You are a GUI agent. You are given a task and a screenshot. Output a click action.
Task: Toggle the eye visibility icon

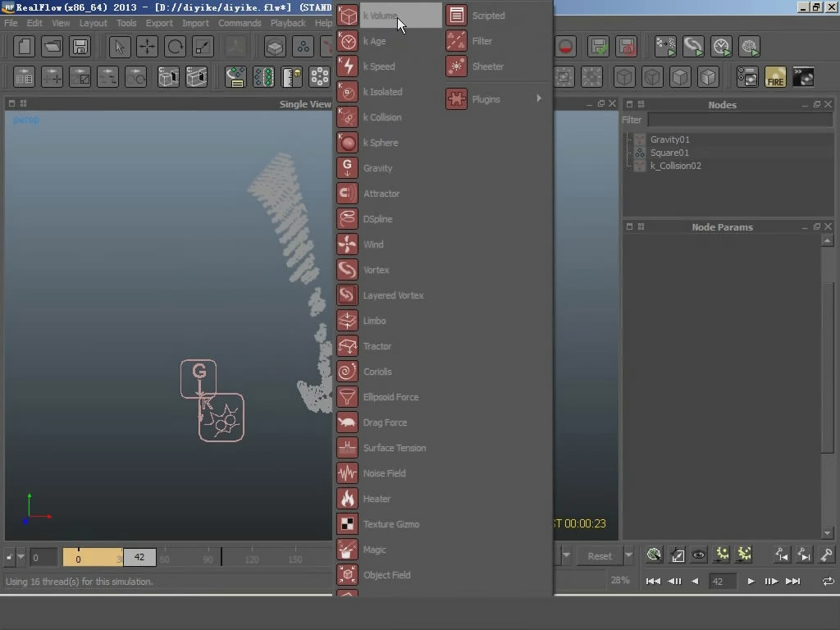click(x=699, y=555)
